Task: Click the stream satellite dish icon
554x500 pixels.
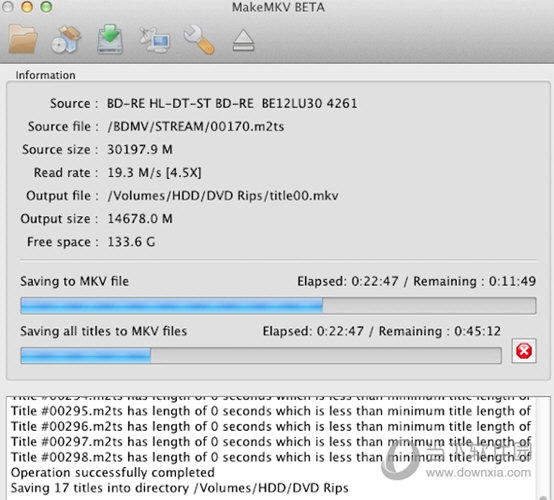Action: tap(154, 40)
